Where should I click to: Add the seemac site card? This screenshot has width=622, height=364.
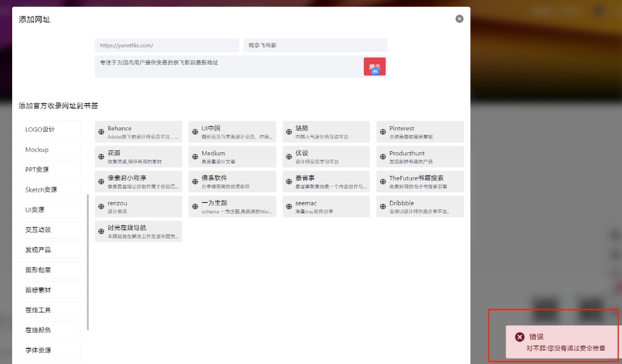[x=326, y=207]
